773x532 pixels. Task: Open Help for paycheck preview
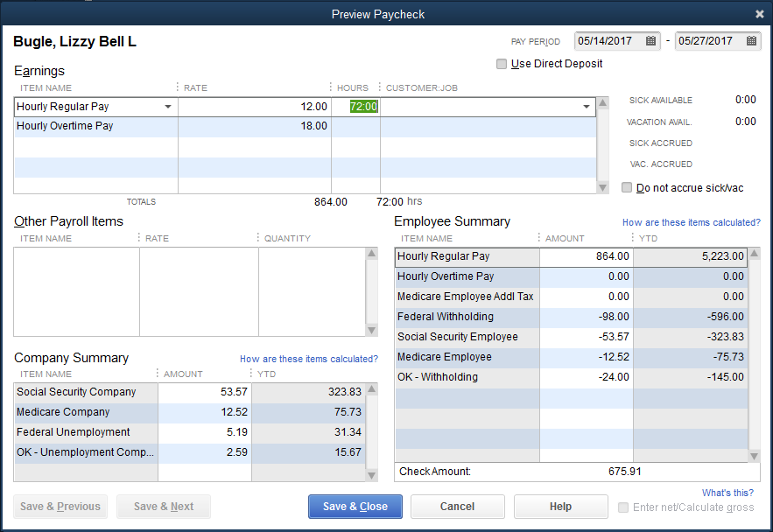560,507
